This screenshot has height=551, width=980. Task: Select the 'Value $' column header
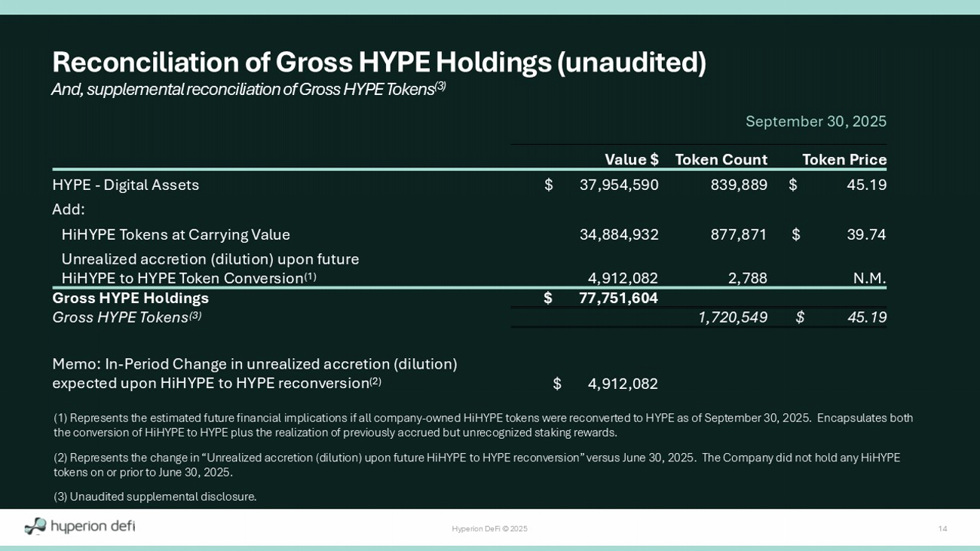631,160
